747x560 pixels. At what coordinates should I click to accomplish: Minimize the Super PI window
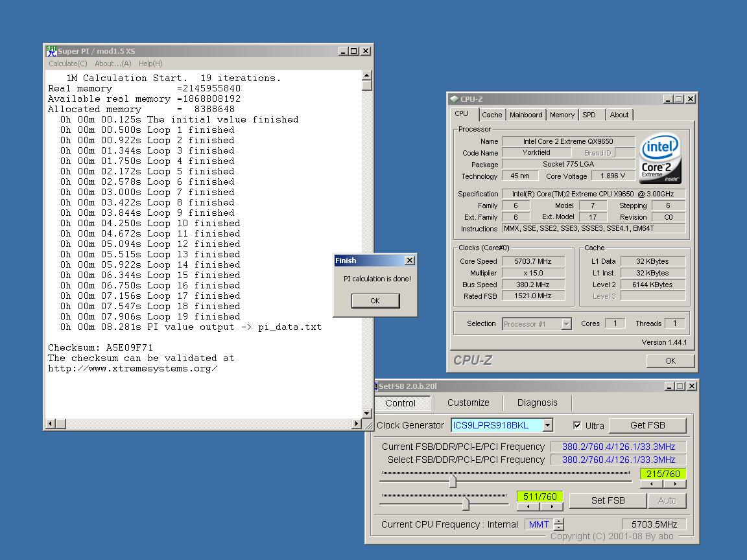coord(343,51)
